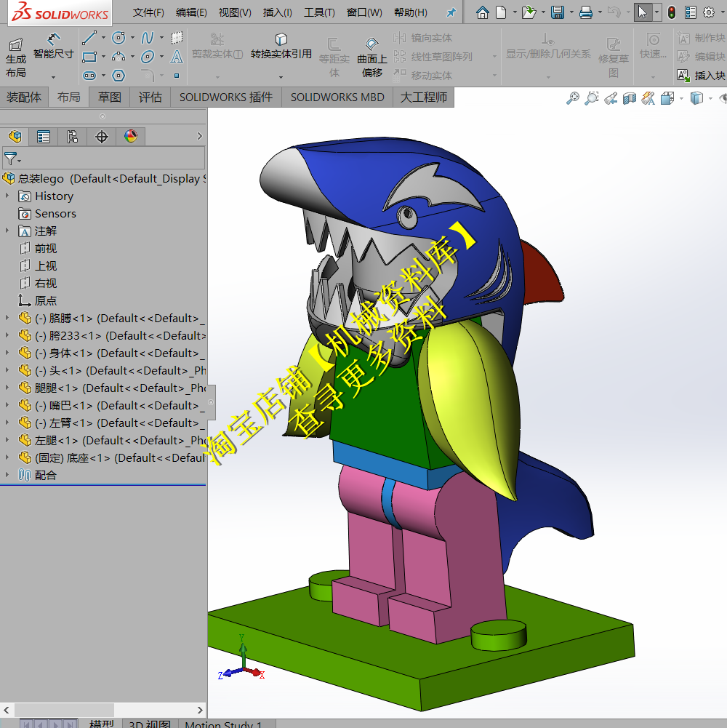Click the Rebuild traffic light icon
727x728 pixels.
(x=671, y=12)
